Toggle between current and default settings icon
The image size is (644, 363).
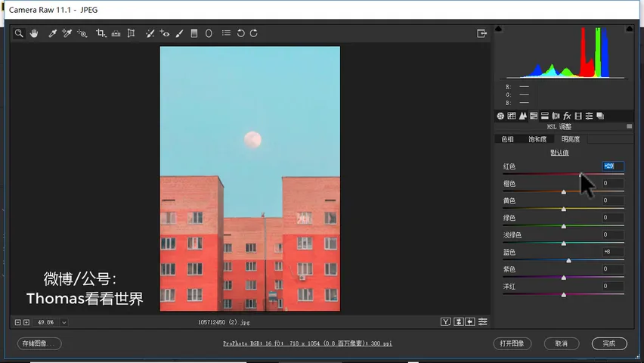pyautogui.click(x=483, y=322)
